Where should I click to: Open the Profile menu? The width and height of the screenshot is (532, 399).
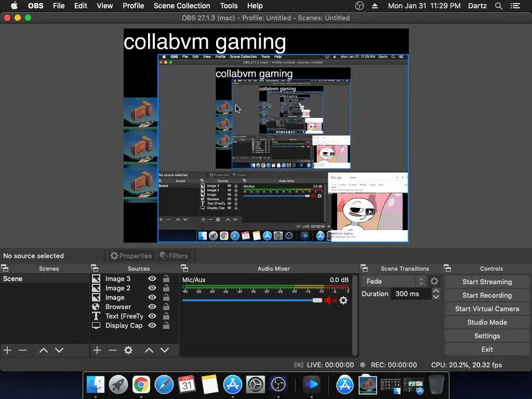pyautogui.click(x=134, y=6)
